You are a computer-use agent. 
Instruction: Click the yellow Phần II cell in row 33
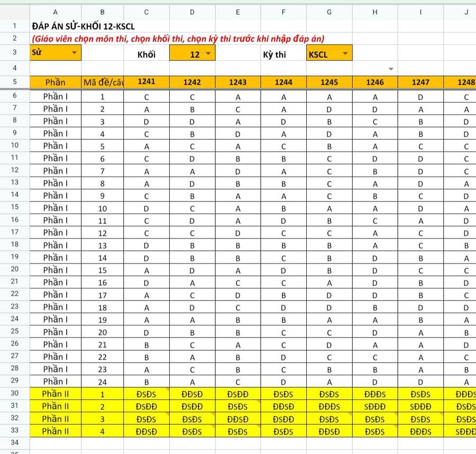tap(56, 431)
